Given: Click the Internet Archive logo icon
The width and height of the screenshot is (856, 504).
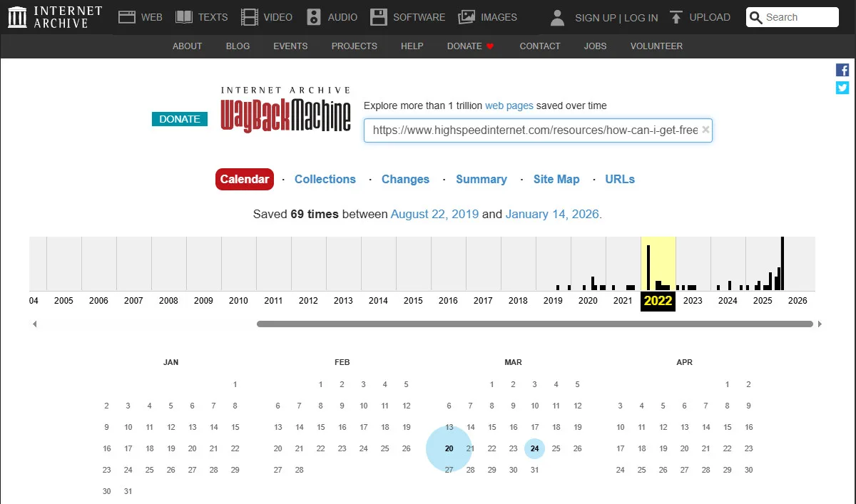Looking at the screenshot, I should (x=16, y=16).
